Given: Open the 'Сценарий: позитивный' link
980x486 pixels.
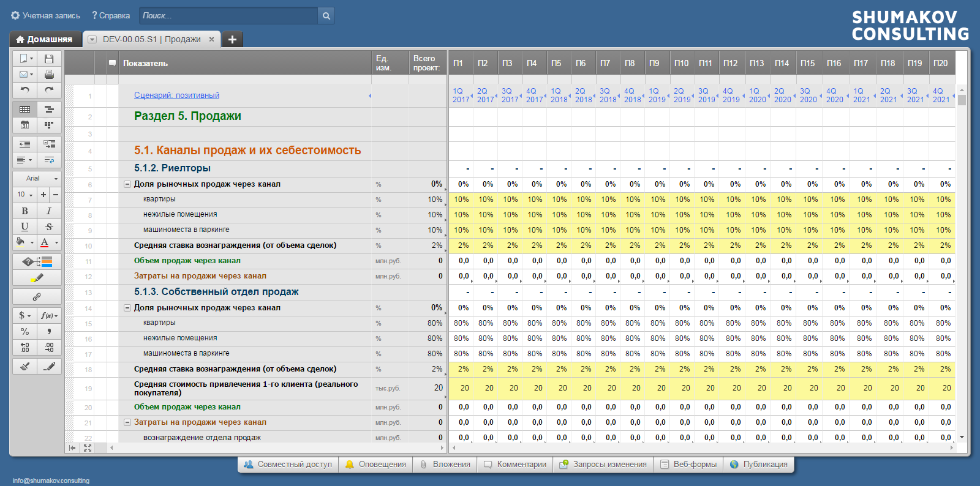Looking at the screenshot, I should point(176,95).
